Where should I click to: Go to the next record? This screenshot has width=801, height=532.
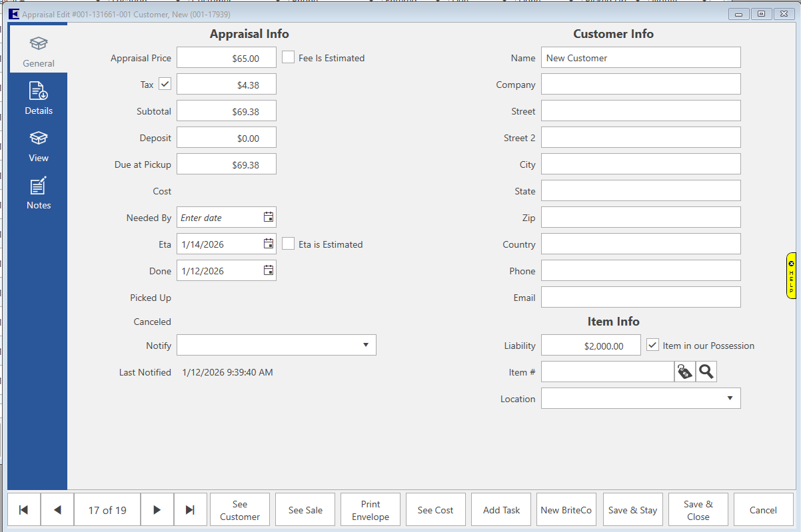point(157,510)
